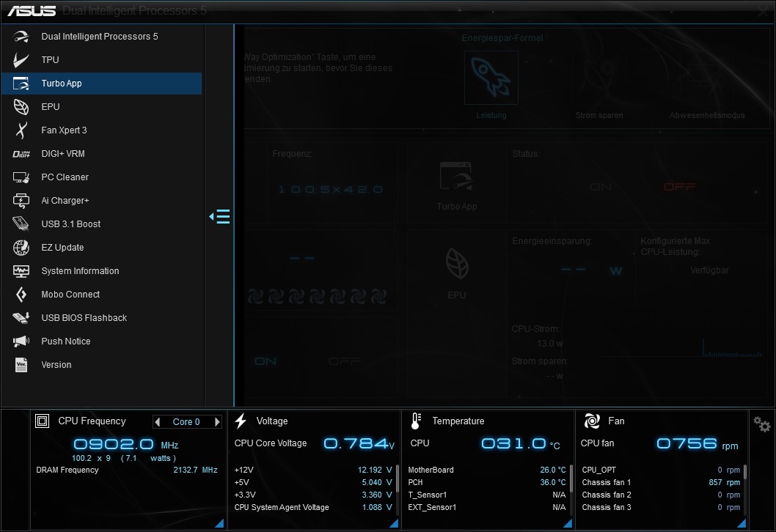Screen dimensions: 776x532
Task: Close the AI Suite window
Action: point(764,12)
